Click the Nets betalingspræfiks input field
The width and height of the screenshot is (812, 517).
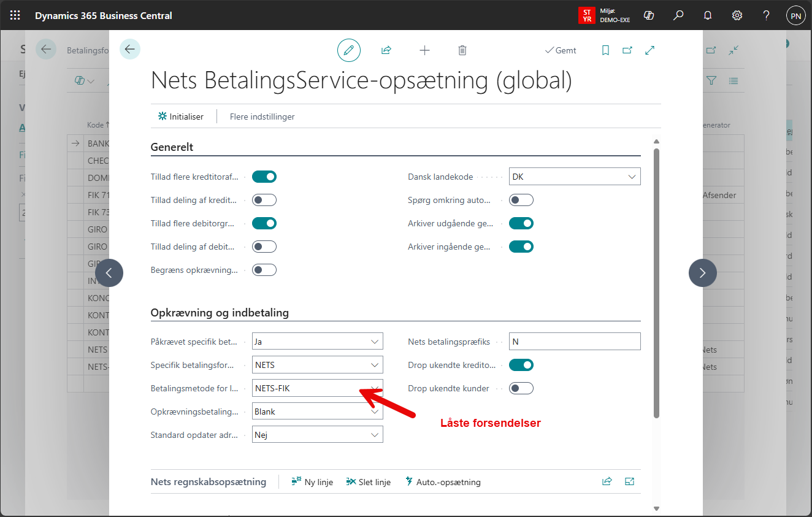pos(575,342)
